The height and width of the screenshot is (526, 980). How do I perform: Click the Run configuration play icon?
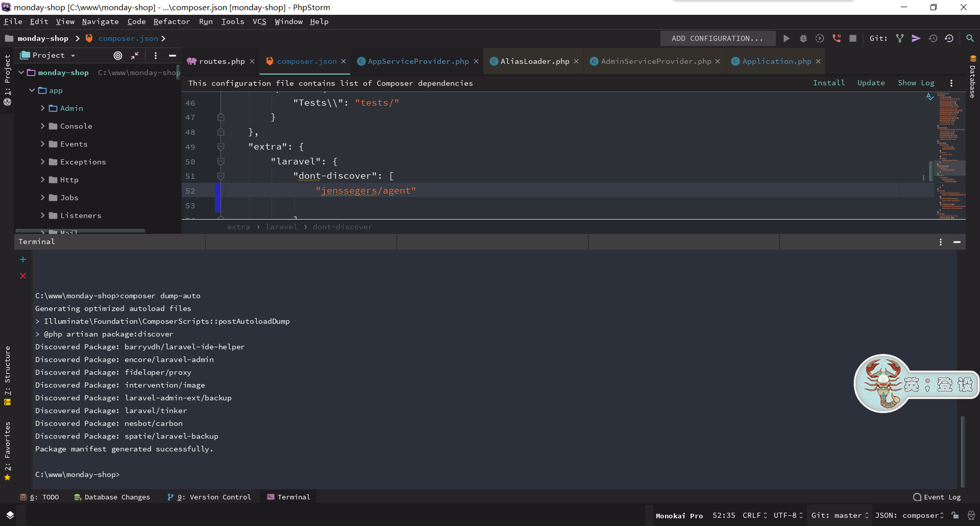tap(787, 38)
